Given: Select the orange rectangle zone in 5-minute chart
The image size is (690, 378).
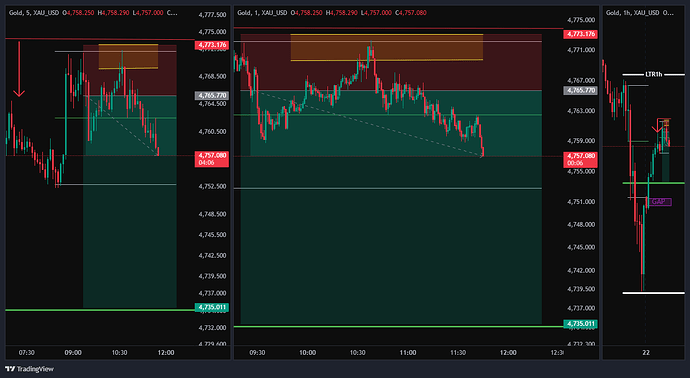Looking at the screenshot, I should tap(128, 56).
